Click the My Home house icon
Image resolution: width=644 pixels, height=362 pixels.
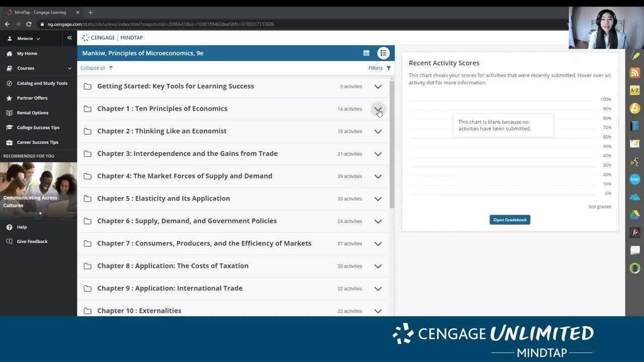[9, 53]
